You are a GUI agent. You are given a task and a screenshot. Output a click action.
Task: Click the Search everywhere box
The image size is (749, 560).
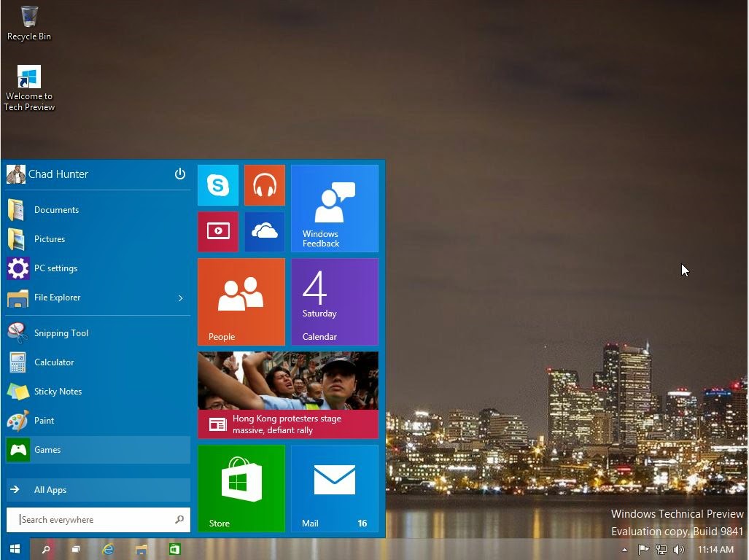(98, 519)
